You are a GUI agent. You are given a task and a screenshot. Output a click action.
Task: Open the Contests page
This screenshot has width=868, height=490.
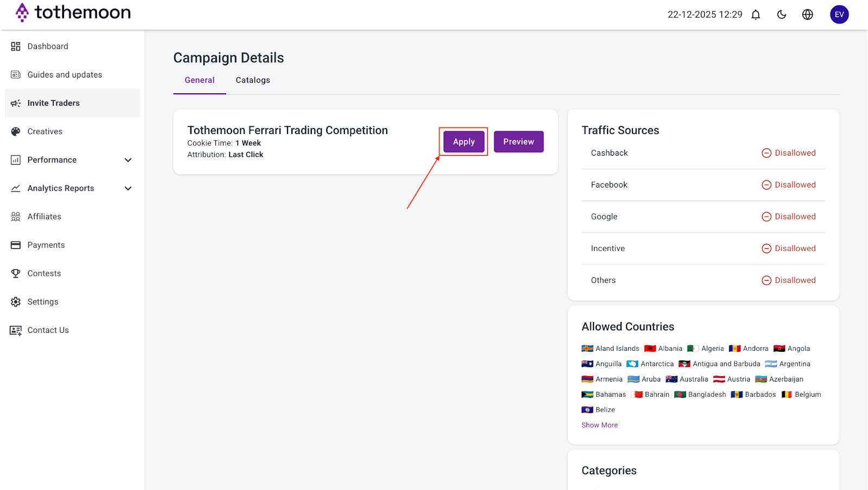(72, 274)
